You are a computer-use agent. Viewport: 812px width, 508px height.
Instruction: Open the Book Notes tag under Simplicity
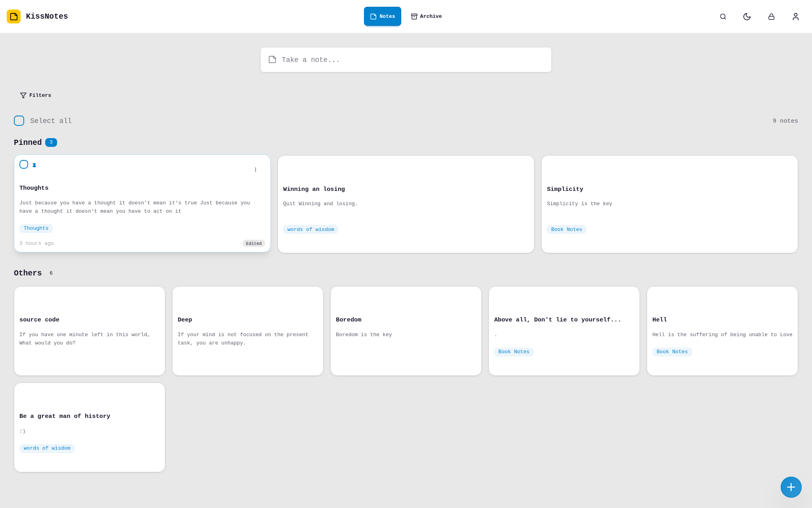click(566, 229)
